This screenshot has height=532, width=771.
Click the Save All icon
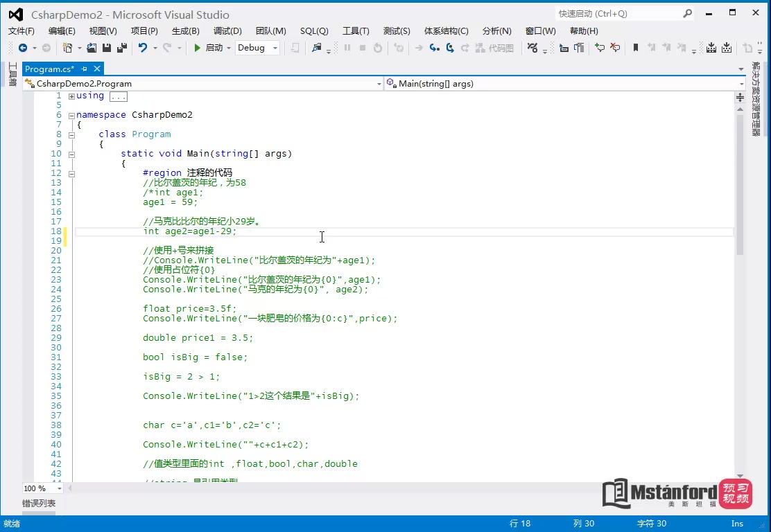pyautogui.click(x=122, y=48)
